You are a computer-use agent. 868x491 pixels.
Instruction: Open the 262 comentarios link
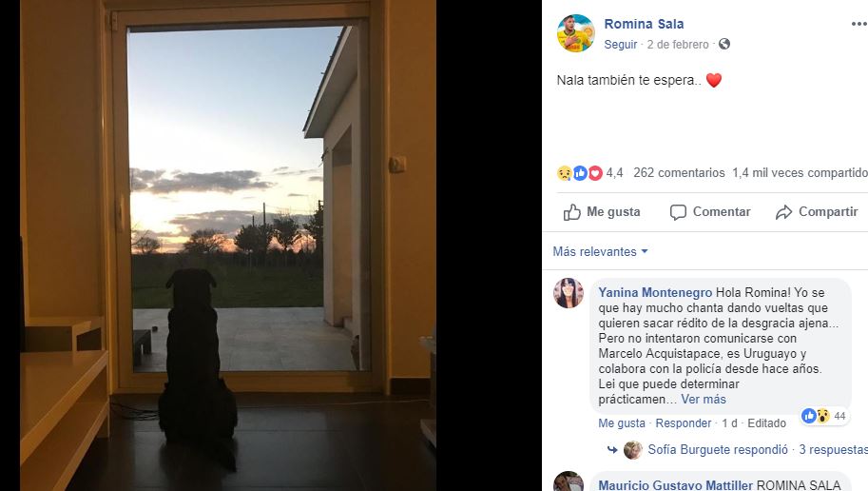pyautogui.click(x=679, y=173)
